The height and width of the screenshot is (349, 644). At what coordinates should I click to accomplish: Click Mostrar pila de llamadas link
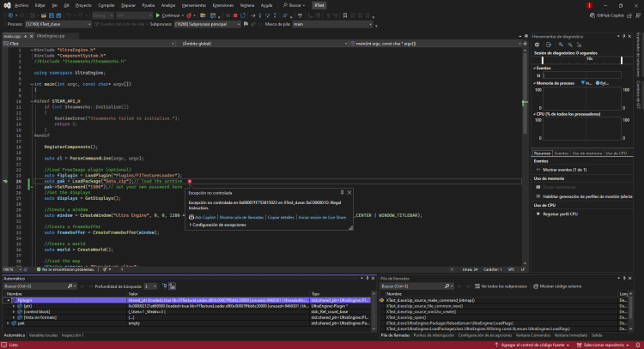click(x=243, y=218)
